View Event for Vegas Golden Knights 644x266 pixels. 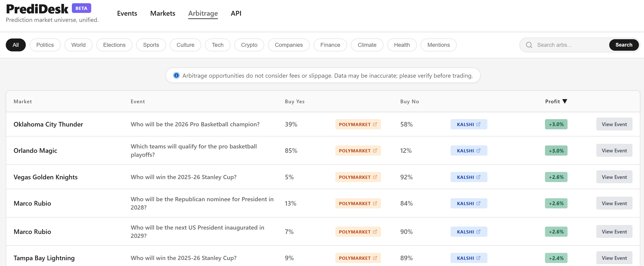614,177
